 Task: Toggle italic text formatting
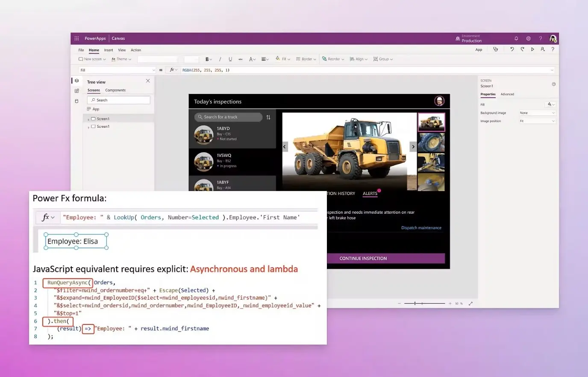pyautogui.click(x=220, y=59)
